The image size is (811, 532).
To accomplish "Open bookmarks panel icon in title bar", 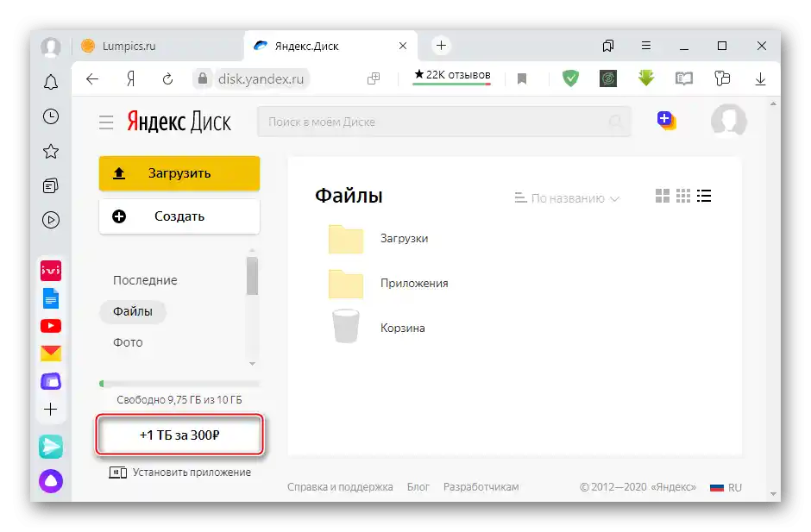I will pyautogui.click(x=608, y=46).
